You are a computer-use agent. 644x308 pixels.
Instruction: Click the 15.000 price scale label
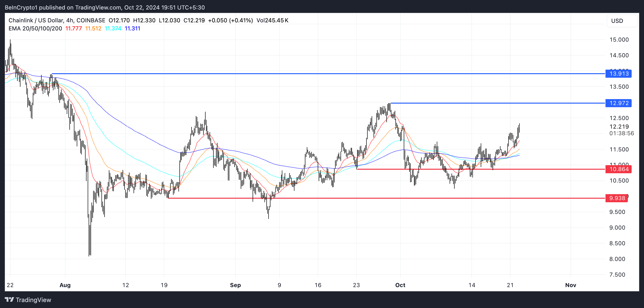(x=619, y=39)
